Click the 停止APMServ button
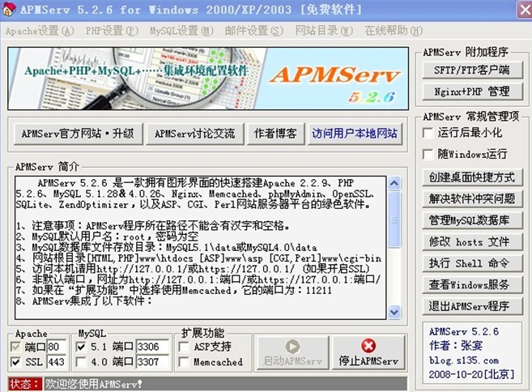The height and width of the screenshot is (392, 532). (368, 352)
